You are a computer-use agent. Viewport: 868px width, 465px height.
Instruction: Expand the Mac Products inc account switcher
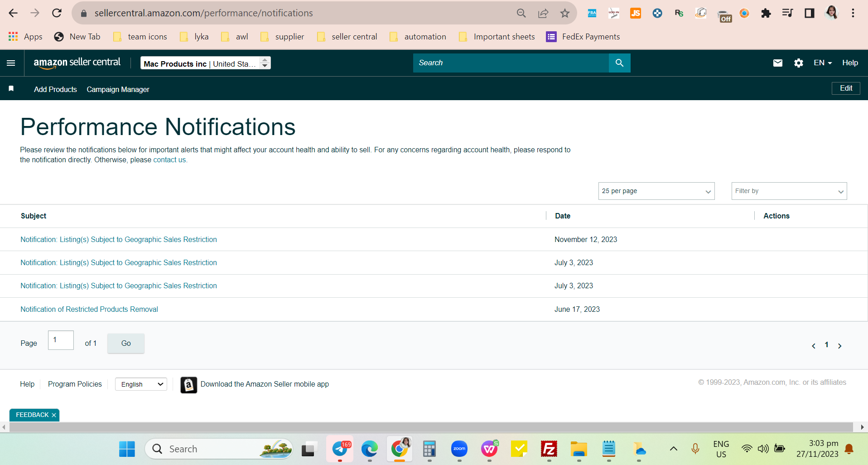point(206,63)
